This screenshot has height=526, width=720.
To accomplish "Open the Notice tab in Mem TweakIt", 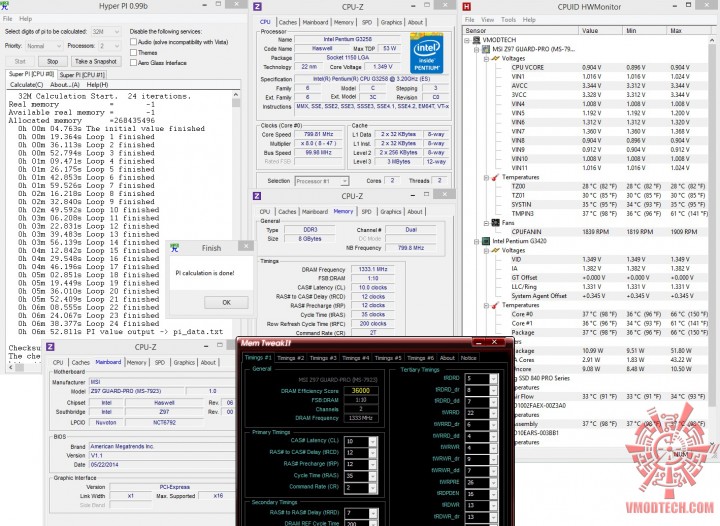I will coord(468,358).
